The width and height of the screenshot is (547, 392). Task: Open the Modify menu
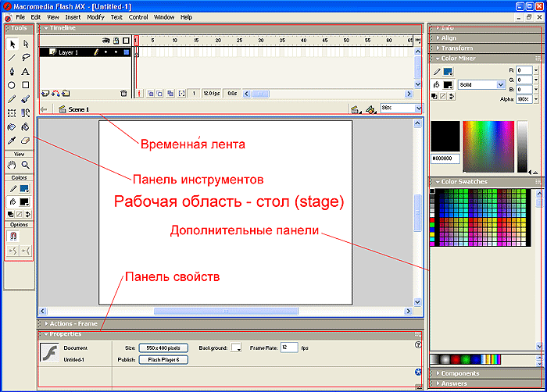click(95, 17)
